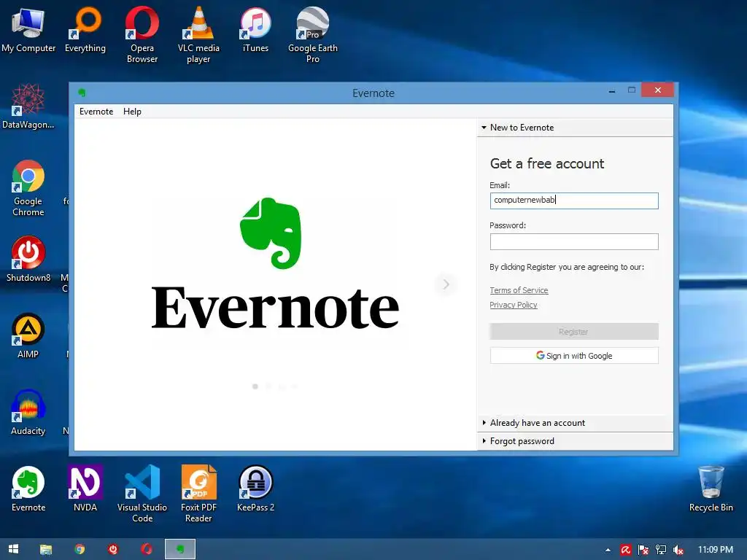The image size is (747, 560).
Task: Open the Evernote menu
Action: pos(96,112)
